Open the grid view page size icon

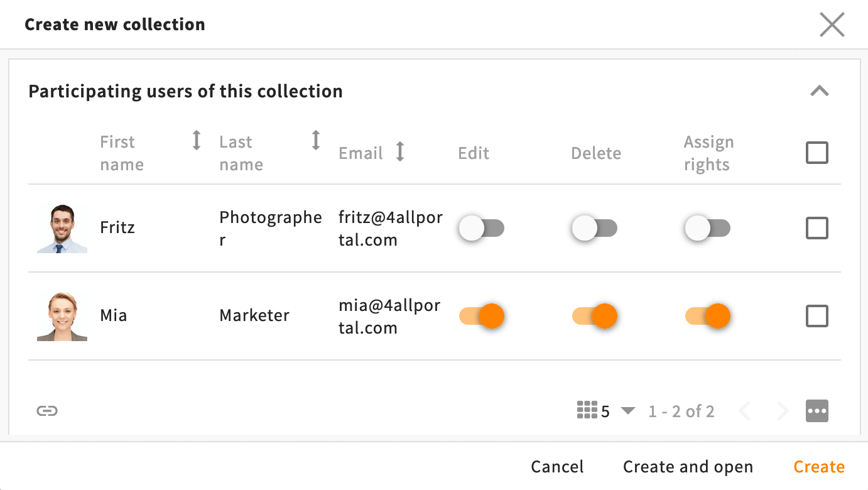click(x=588, y=410)
